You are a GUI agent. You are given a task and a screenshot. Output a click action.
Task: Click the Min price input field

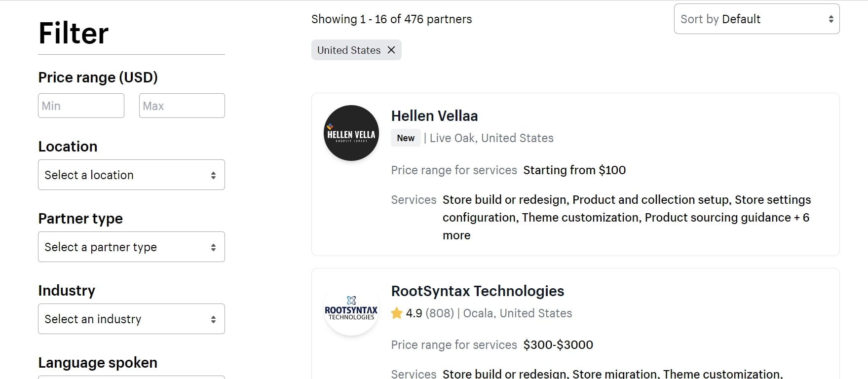pyautogui.click(x=80, y=106)
